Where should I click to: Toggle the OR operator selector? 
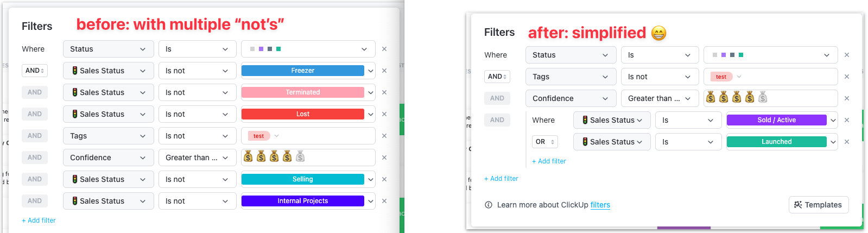pos(545,142)
